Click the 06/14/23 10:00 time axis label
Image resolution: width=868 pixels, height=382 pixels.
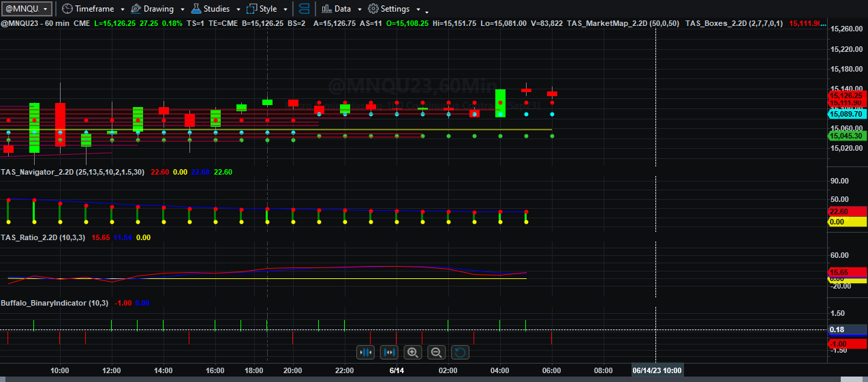tap(657, 370)
